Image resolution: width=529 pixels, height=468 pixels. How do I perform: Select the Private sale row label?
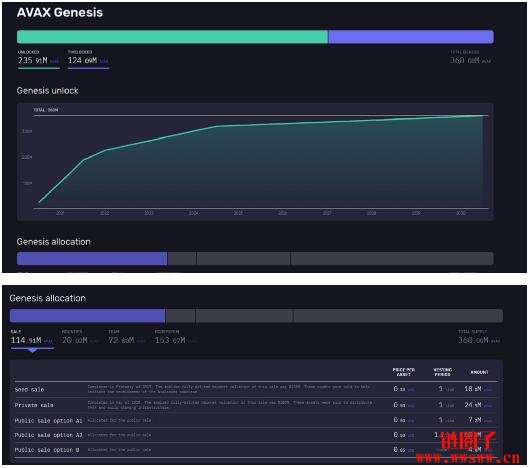tap(34, 405)
